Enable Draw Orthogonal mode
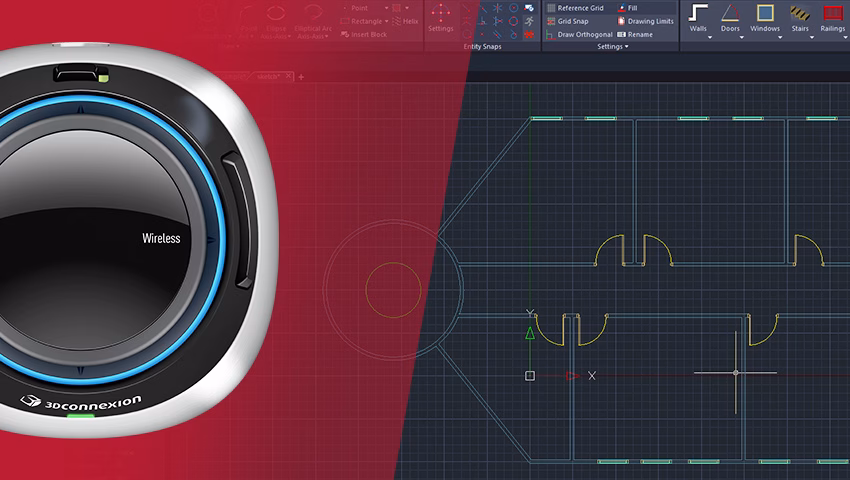This screenshot has height=480, width=850. tap(579, 34)
